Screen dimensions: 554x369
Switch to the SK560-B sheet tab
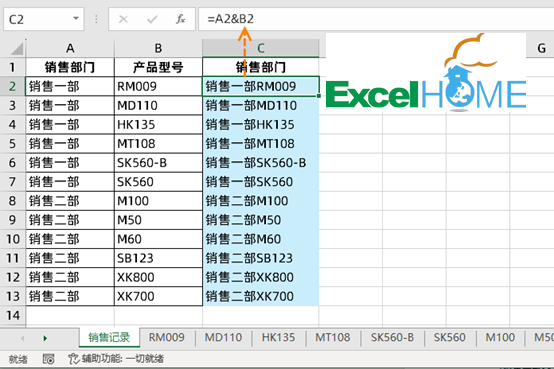[x=392, y=338]
